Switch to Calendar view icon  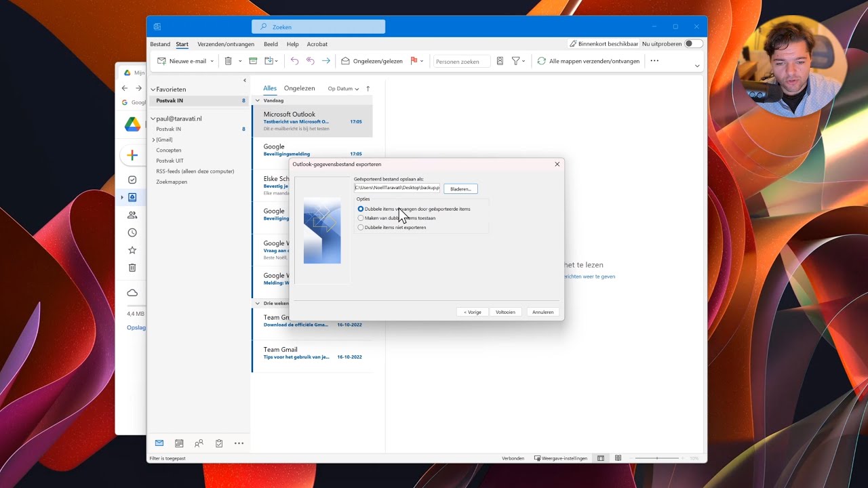point(179,443)
